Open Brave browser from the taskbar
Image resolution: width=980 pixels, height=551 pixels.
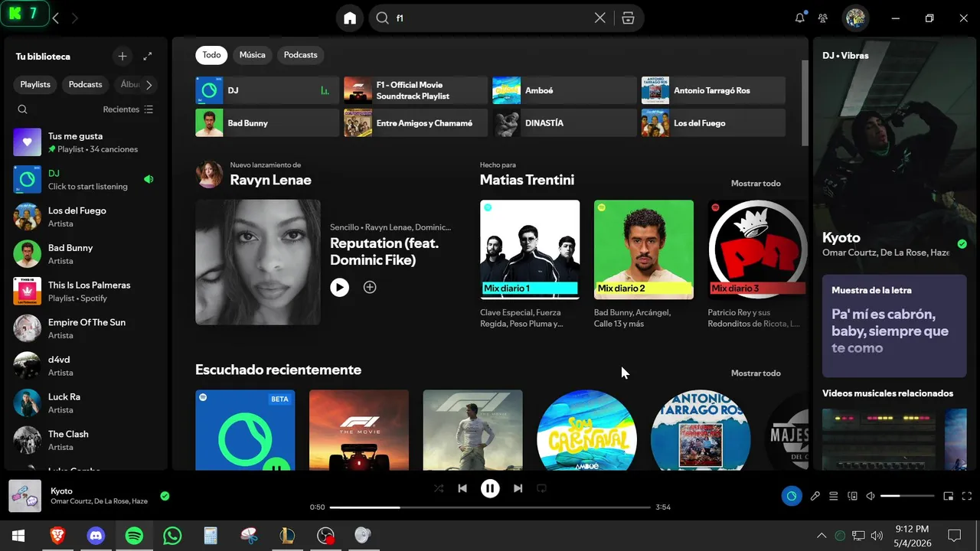click(x=57, y=536)
